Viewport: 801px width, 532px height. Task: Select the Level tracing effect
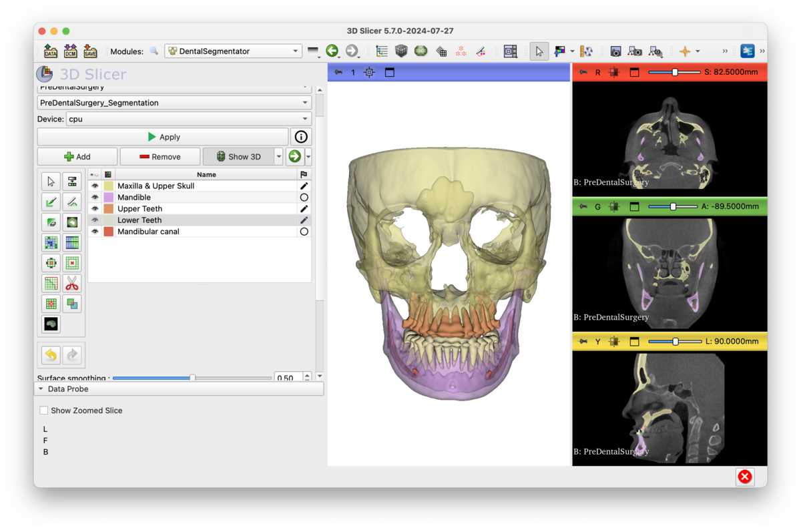72,222
